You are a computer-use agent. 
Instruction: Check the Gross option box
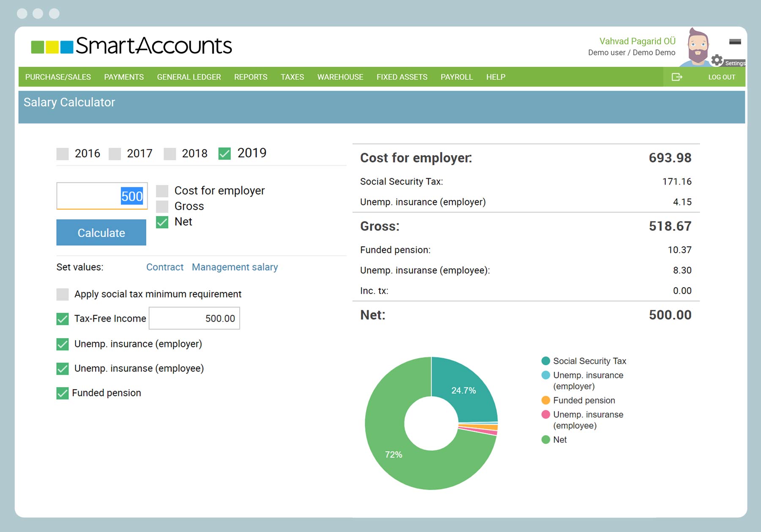coord(162,207)
